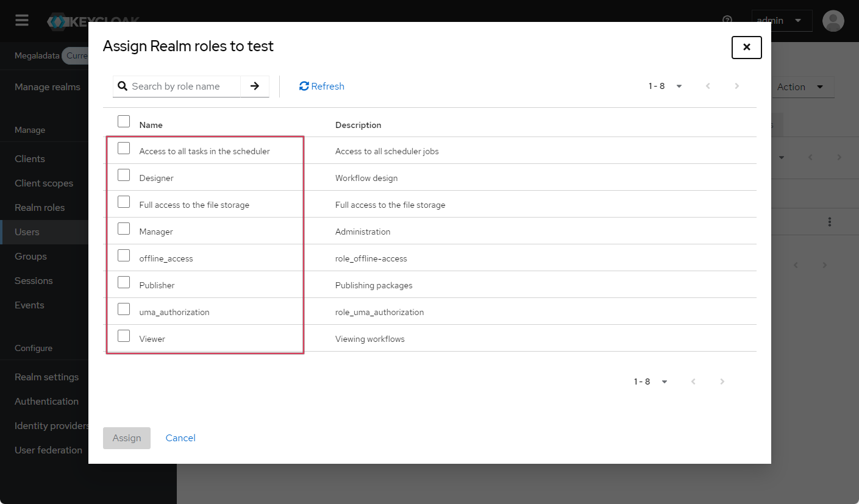Open Clients in the sidebar
The image size is (859, 504).
point(30,158)
